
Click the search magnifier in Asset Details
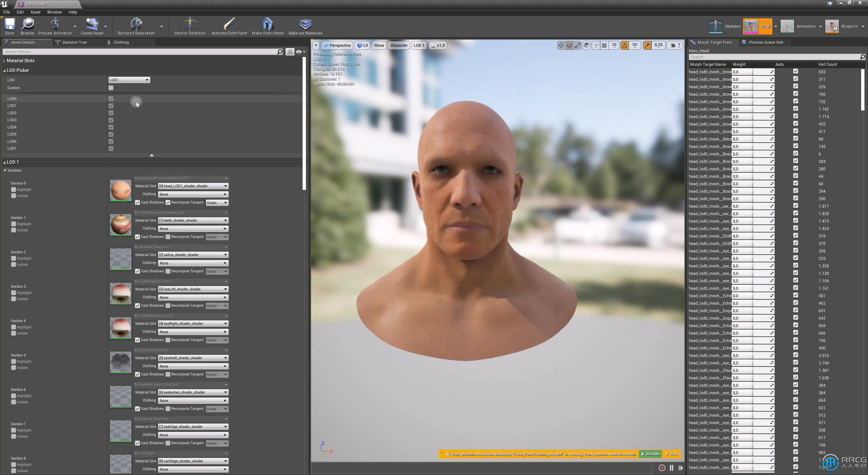pos(280,52)
